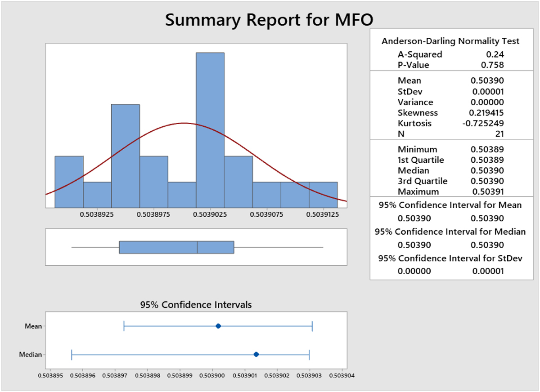Click the histogram axis tick 0.5039075
The width and height of the screenshot is (540, 392).
(267, 215)
